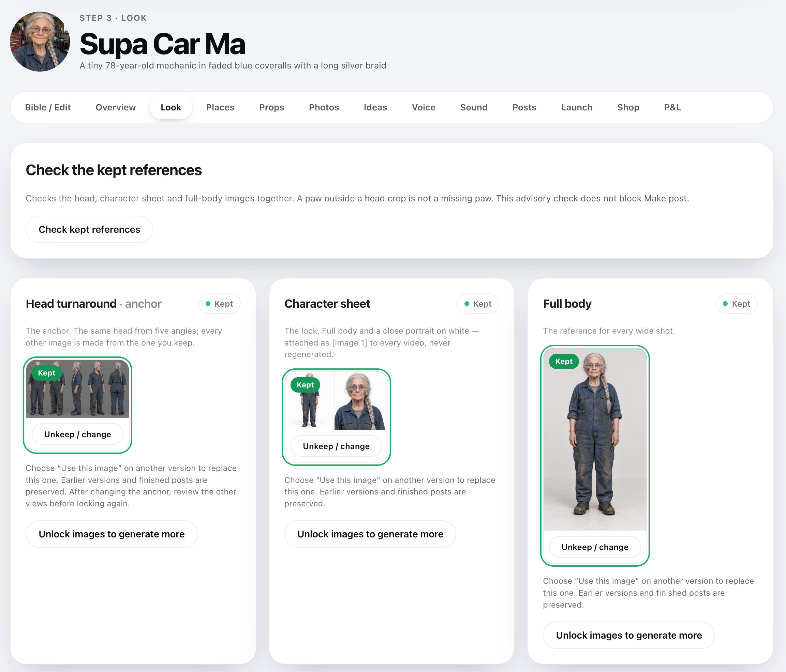Screen dimensions: 786x672
Task: Open the Ideas tab
Action: pos(375,107)
